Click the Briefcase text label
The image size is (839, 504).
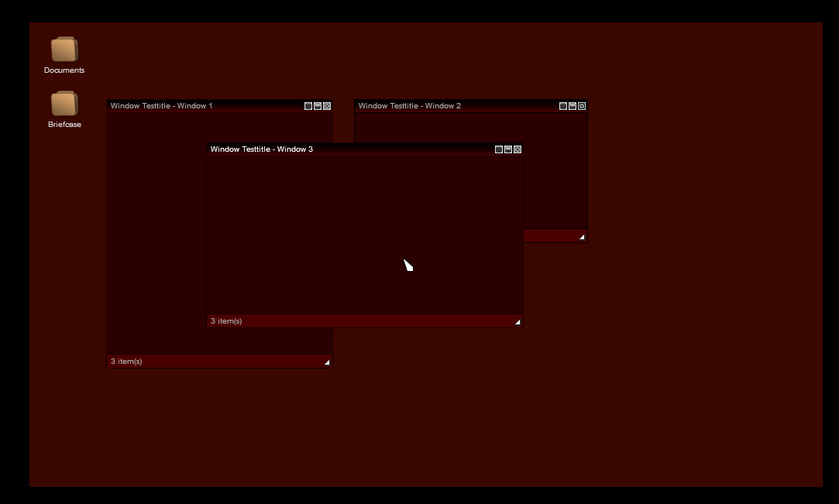[x=64, y=125]
